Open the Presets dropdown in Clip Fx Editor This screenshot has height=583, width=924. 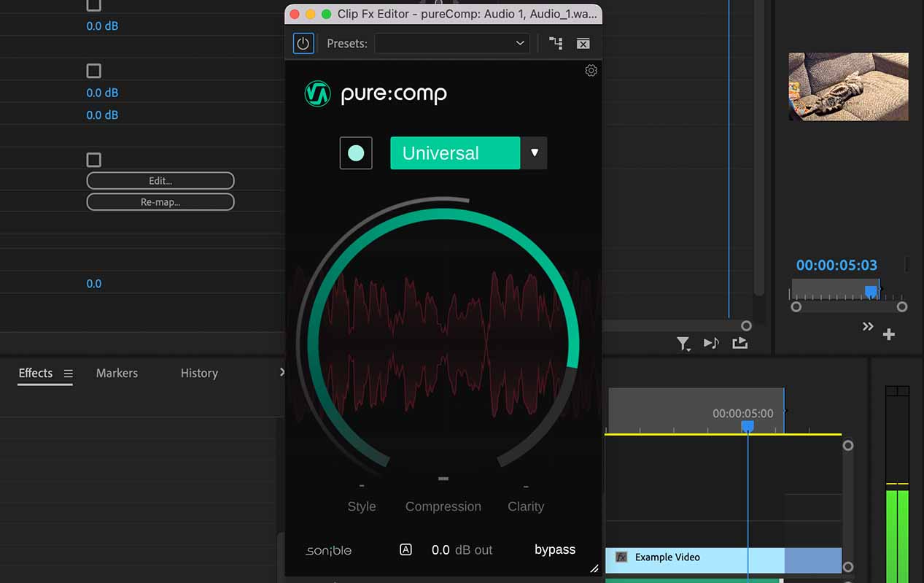point(452,43)
